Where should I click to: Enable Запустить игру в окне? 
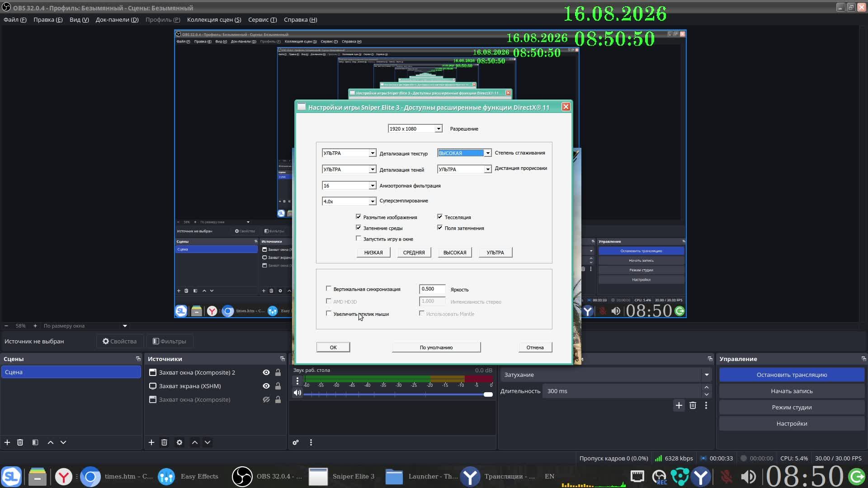(359, 239)
